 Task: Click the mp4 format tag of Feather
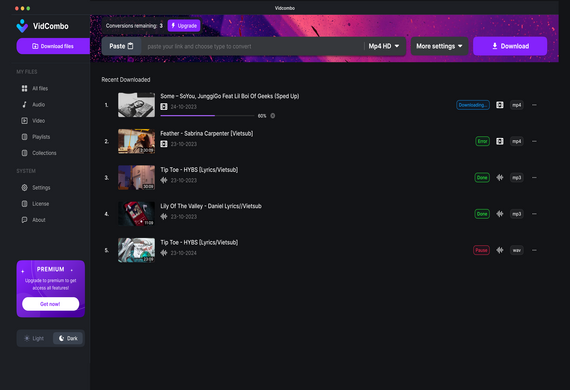coord(517,141)
